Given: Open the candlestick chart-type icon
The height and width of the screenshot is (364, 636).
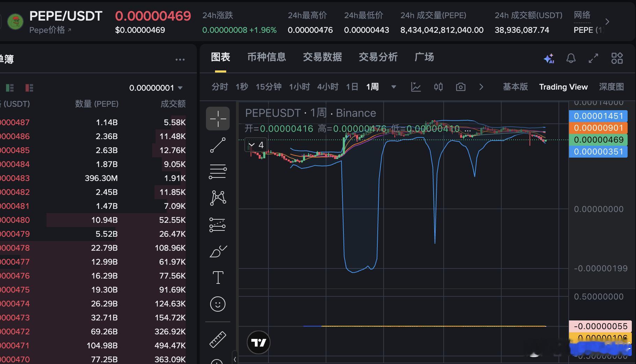Looking at the screenshot, I should 438,87.
